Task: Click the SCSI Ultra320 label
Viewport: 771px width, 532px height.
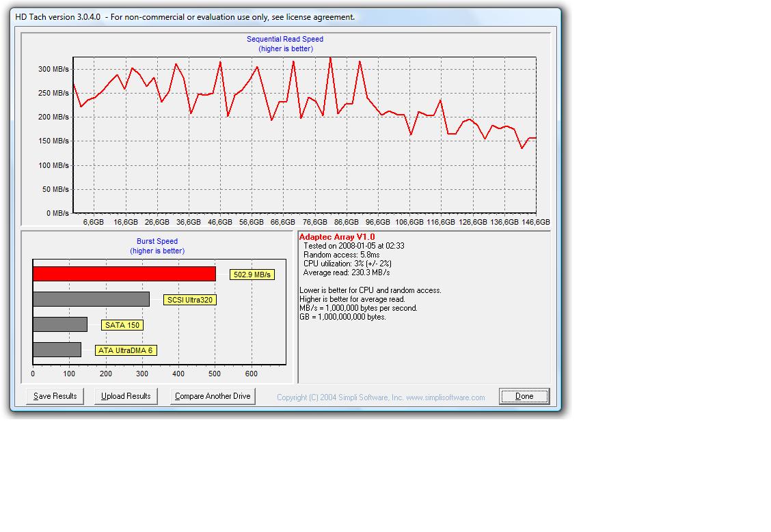Action: tap(190, 300)
